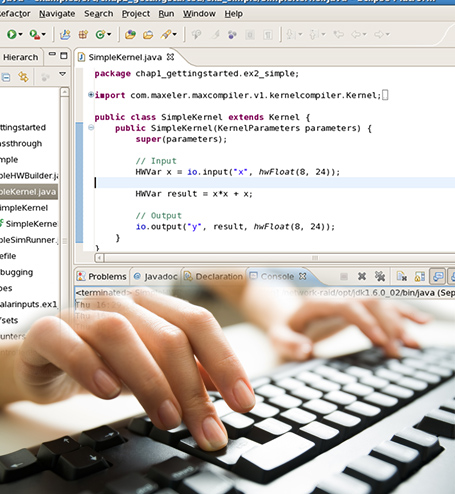455x494 pixels.
Task: Close the SimpleKernel.java editor tab
Action: pos(170,57)
